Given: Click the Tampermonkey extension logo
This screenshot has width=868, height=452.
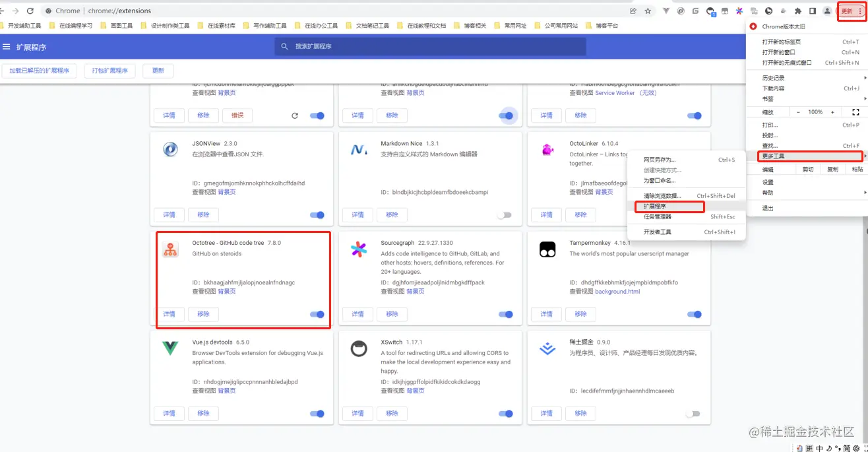Looking at the screenshot, I should (547, 249).
